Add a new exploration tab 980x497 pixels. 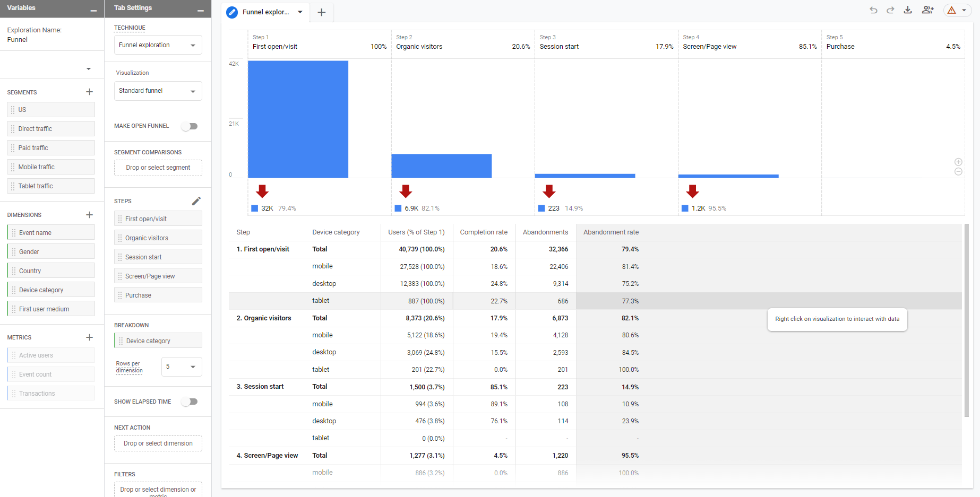point(321,12)
